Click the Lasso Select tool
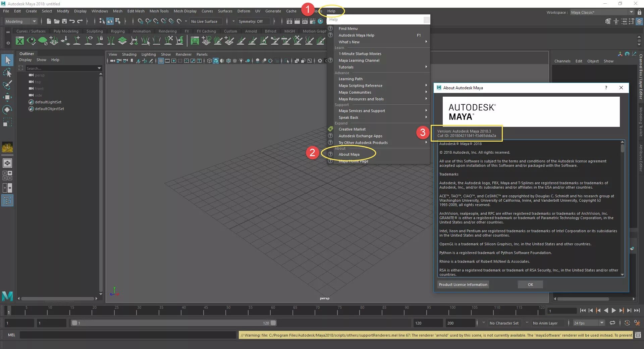The image size is (644, 349). tap(7, 73)
